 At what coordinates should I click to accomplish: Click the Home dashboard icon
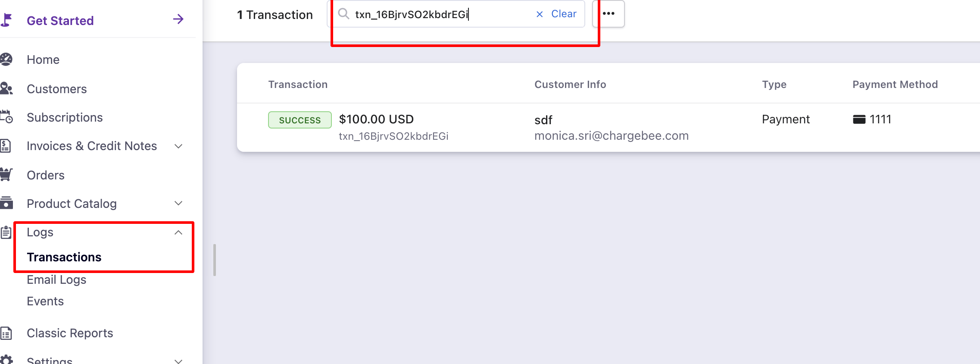[x=6, y=60]
